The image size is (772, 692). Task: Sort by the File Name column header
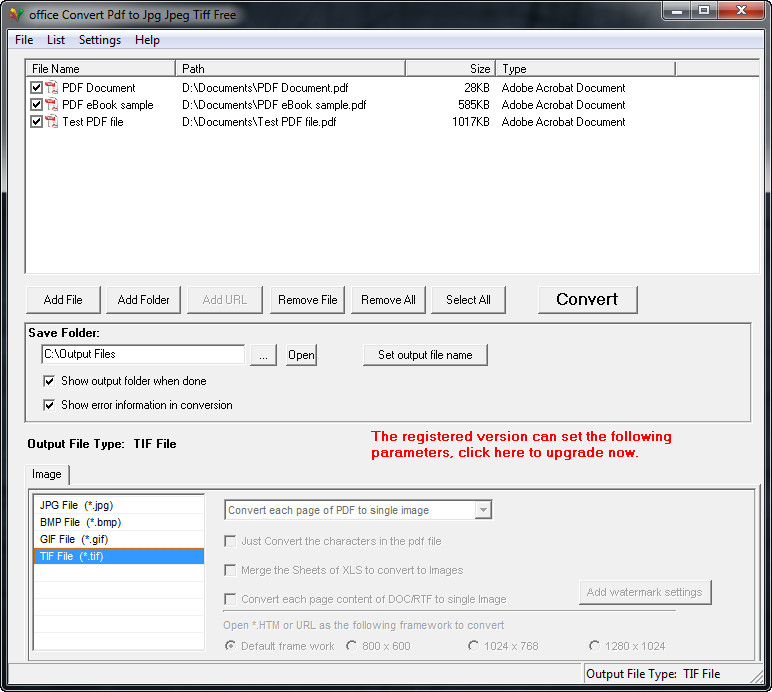(x=100, y=68)
